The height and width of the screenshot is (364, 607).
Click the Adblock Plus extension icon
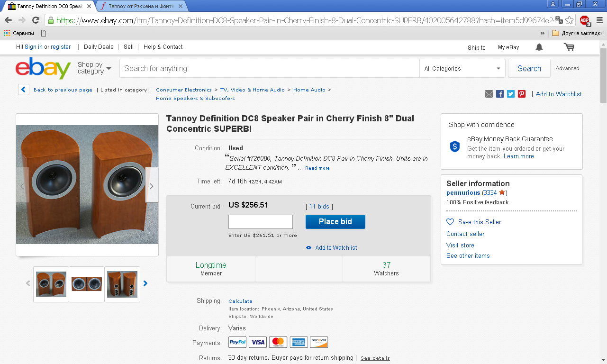585,20
